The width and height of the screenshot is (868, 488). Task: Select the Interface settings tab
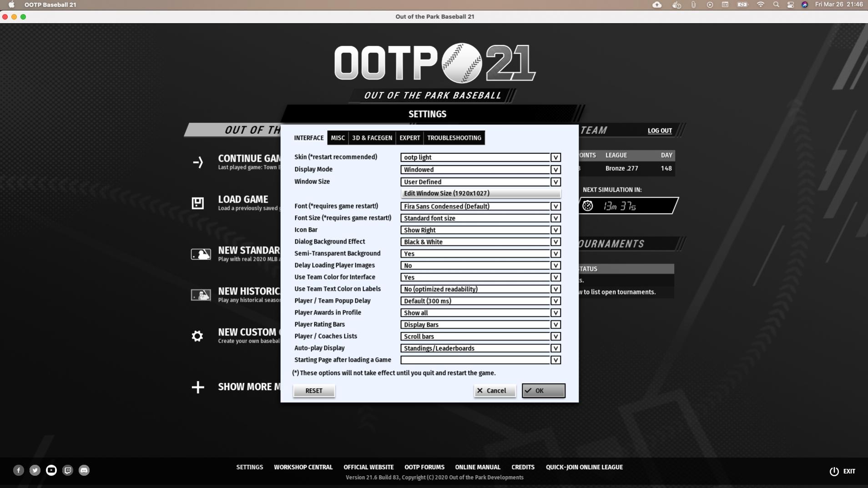click(x=309, y=138)
